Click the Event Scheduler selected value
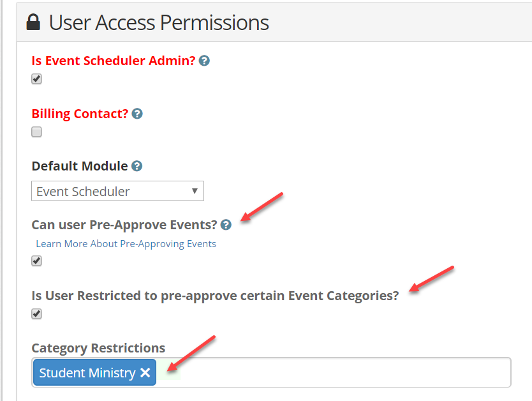Viewport: 532px width, 401px height. pos(83,192)
